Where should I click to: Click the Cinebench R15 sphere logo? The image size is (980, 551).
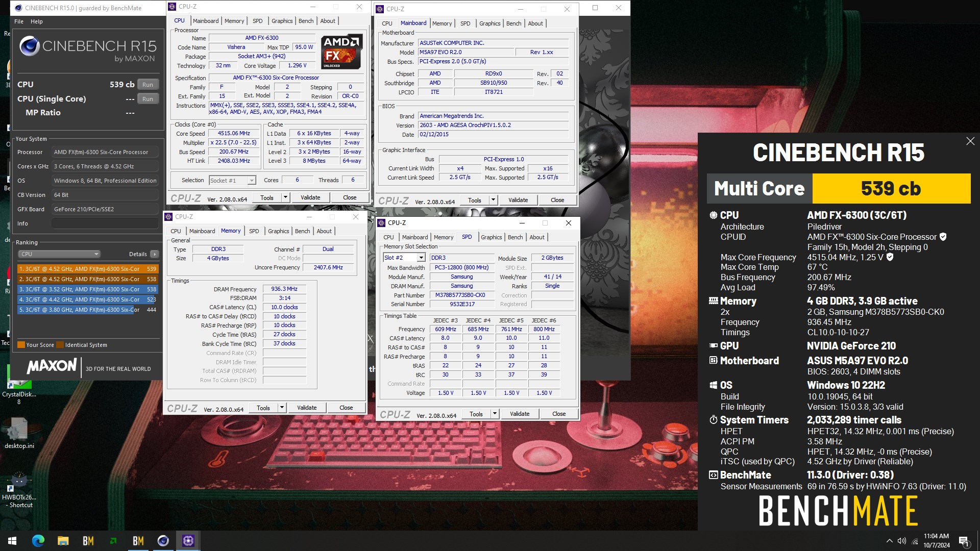pyautogui.click(x=30, y=46)
